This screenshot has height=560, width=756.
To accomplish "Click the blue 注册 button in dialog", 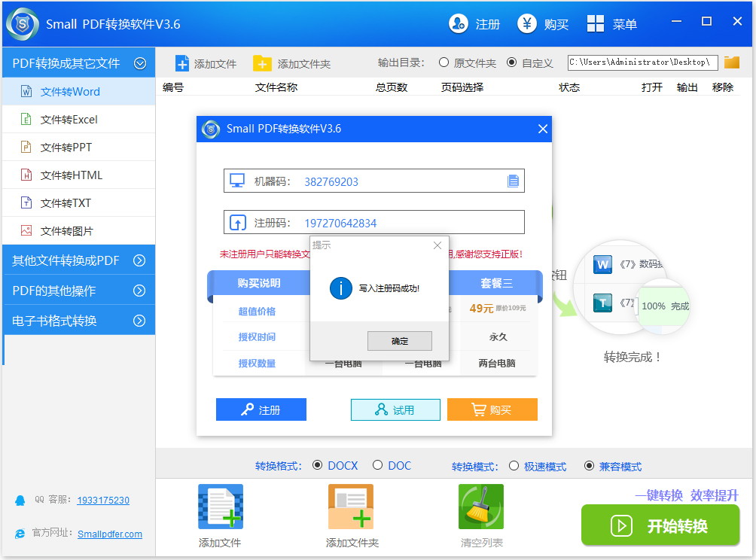I will coord(261,409).
